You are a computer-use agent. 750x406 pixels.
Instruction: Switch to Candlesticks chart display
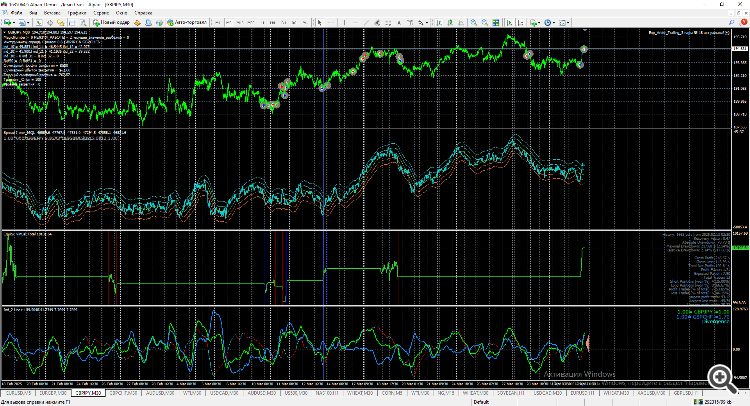coord(450,22)
